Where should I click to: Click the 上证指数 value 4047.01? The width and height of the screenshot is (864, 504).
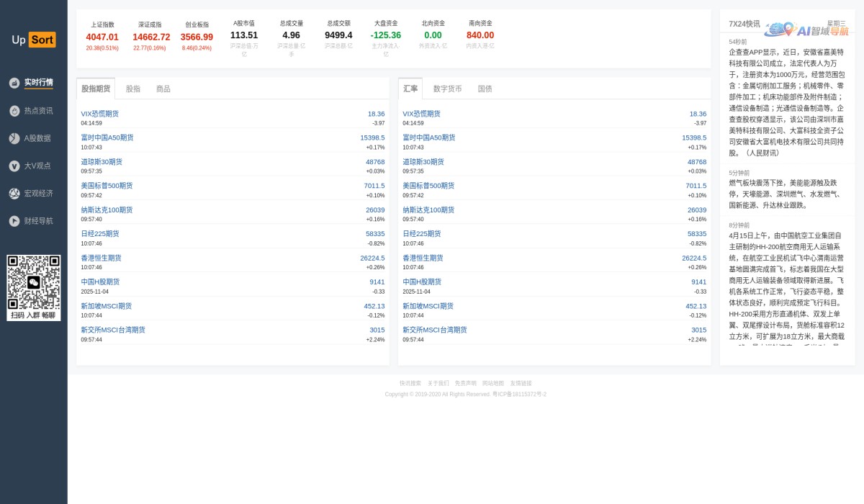coord(102,37)
